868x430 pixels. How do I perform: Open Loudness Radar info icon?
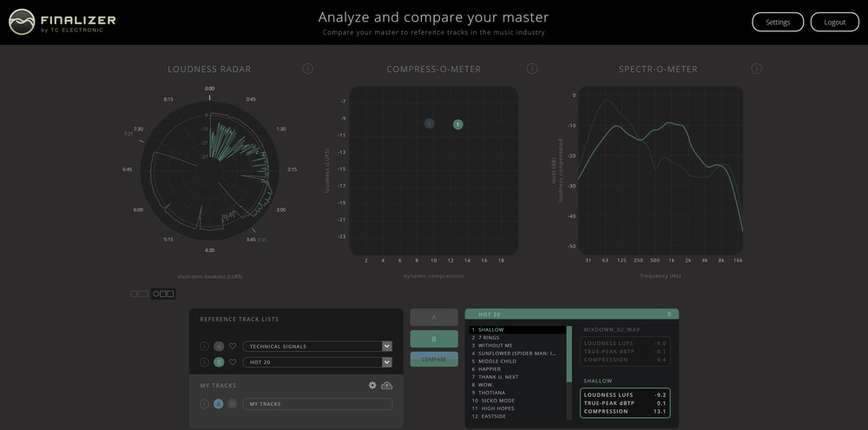tap(307, 69)
